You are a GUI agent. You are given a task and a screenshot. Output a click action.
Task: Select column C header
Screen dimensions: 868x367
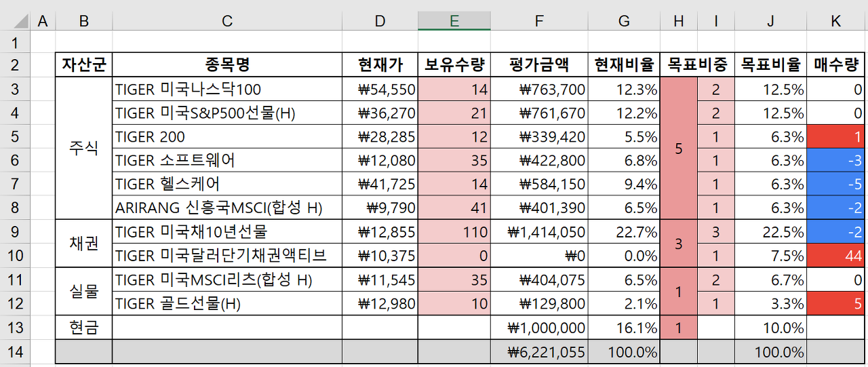tap(227, 21)
